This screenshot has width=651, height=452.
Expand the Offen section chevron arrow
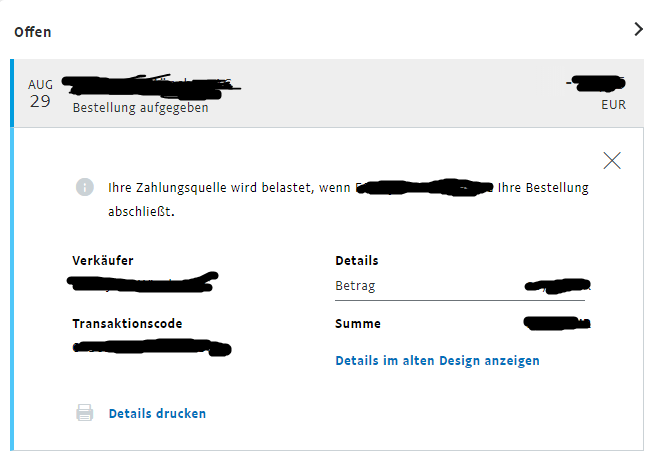click(639, 29)
